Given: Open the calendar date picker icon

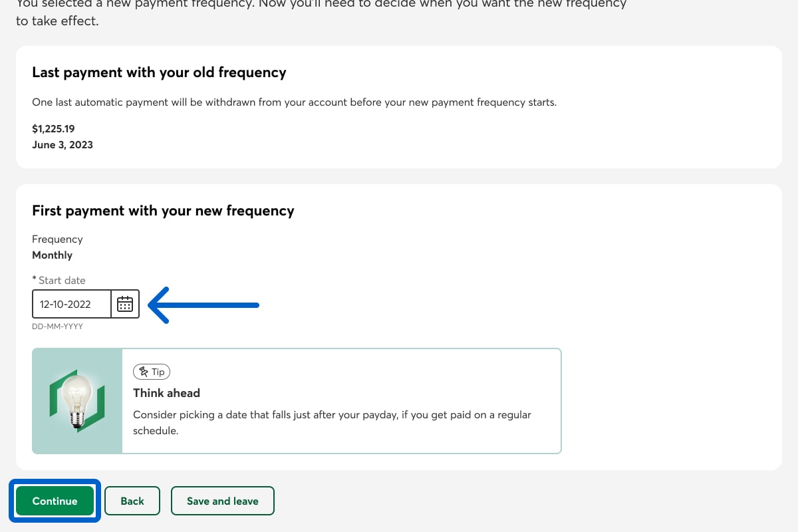Looking at the screenshot, I should pos(125,305).
